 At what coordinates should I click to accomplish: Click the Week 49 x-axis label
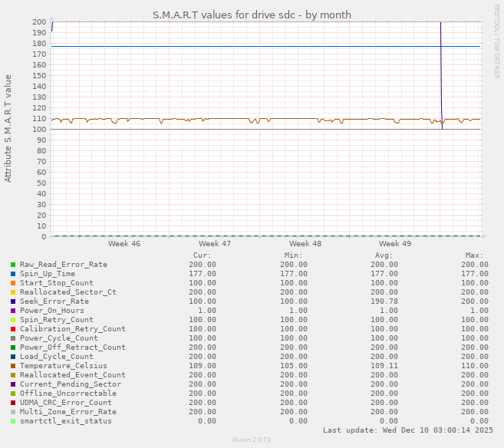(x=395, y=244)
